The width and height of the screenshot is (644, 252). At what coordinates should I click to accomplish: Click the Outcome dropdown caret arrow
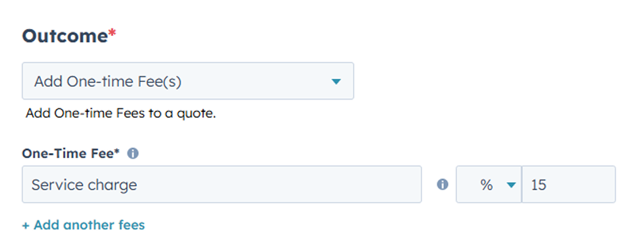[336, 81]
